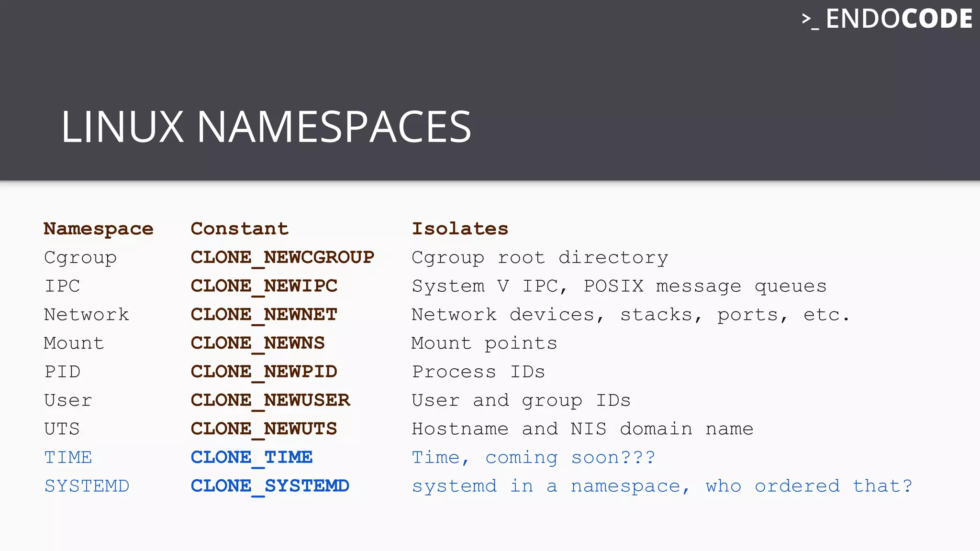Click the Network namespace entry
This screenshot has height=551, width=980.
point(87,315)
